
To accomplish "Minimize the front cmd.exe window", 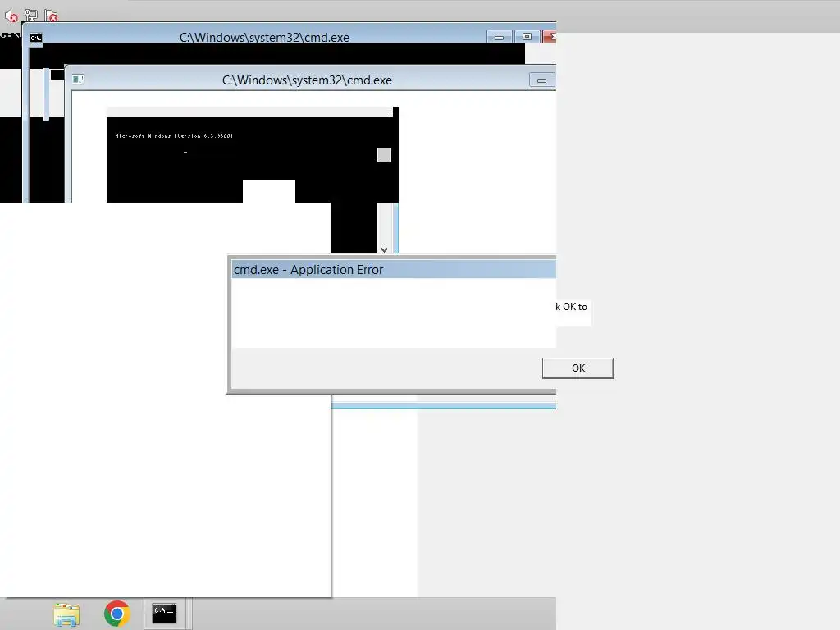I will click(541, 80).
